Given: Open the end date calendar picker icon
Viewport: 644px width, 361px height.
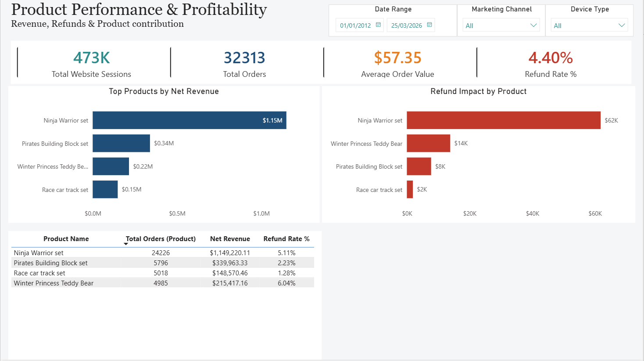Looking at the screenshot, I should pos(429,25).
